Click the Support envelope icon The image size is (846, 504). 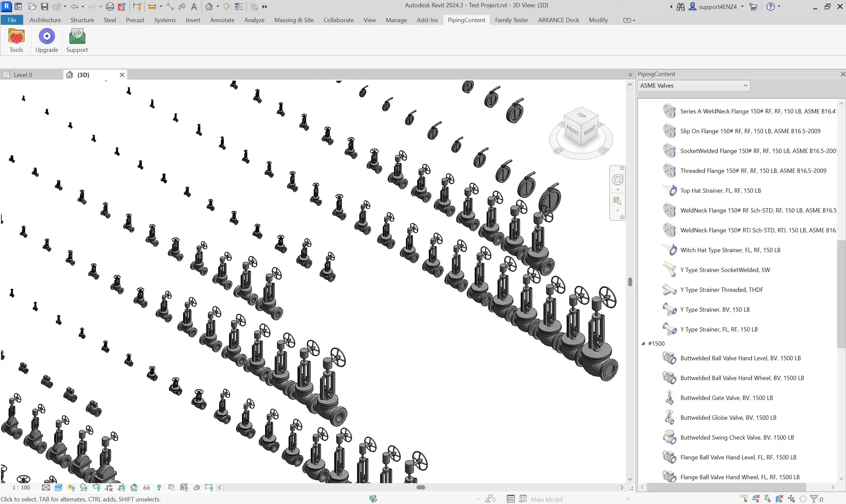pyautogui.click(x=77, y=36)
